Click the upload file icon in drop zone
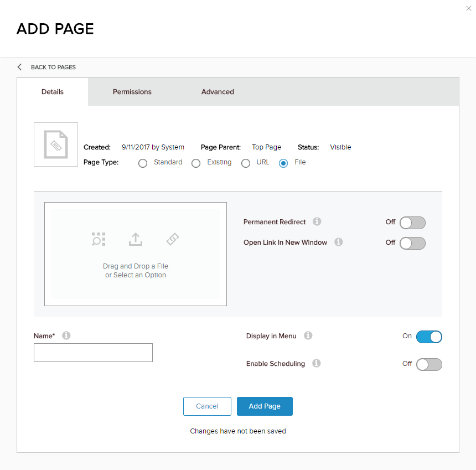Image resolution: width=476 pixels, height=470 pixels. 136,239
